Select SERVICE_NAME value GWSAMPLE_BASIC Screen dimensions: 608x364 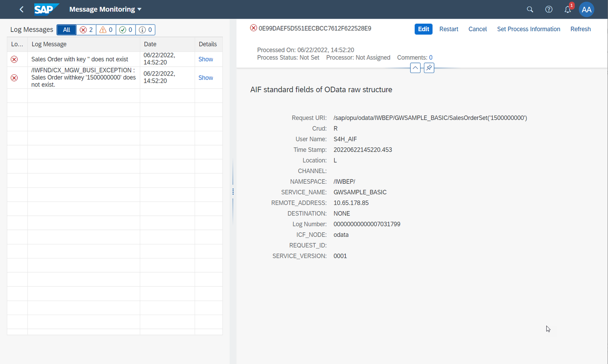(360, 192)
